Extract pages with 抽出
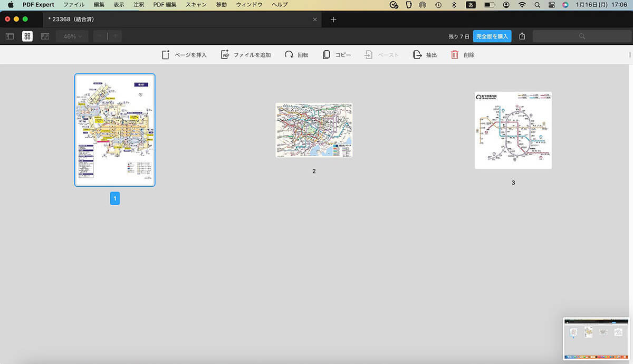 tap(425, 55)
